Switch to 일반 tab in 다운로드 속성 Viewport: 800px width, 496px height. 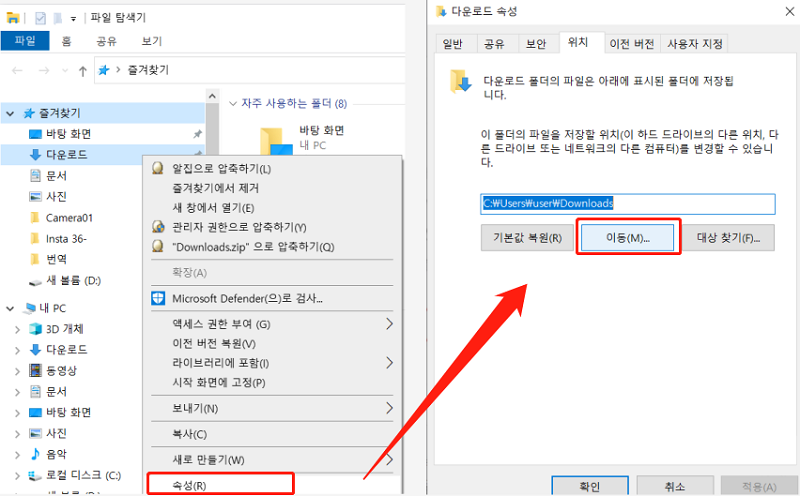[453, 44]
